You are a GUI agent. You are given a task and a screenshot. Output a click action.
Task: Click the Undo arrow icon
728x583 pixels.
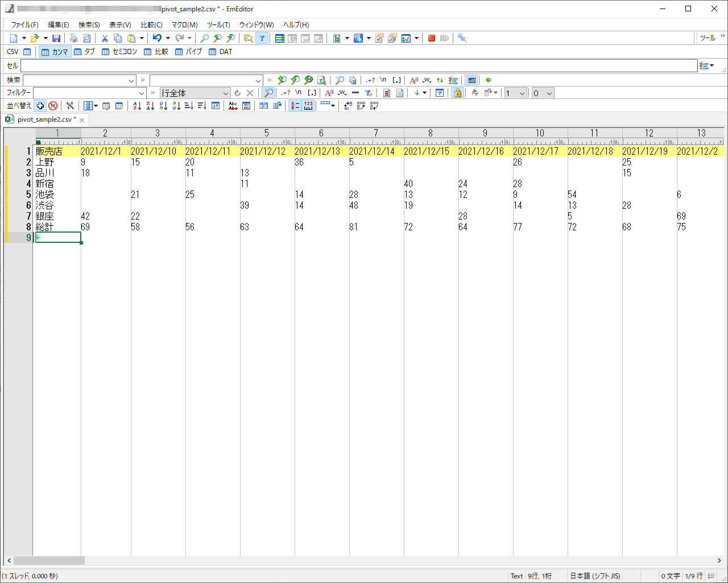157,38
